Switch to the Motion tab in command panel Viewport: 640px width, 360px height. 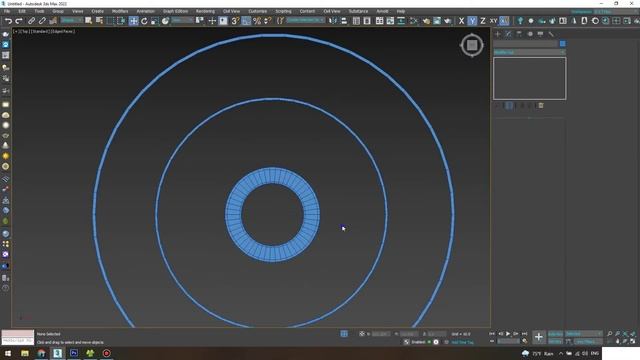pyautogui.click(x=530, y=34)
